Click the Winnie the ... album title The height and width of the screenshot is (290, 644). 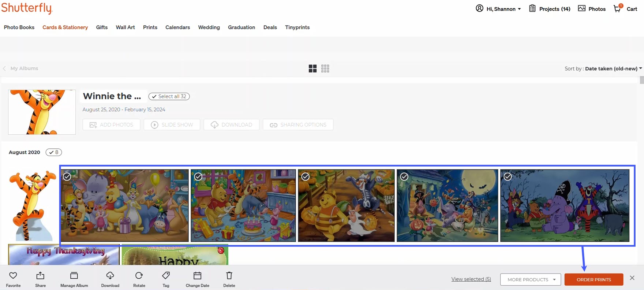point(112,96)
